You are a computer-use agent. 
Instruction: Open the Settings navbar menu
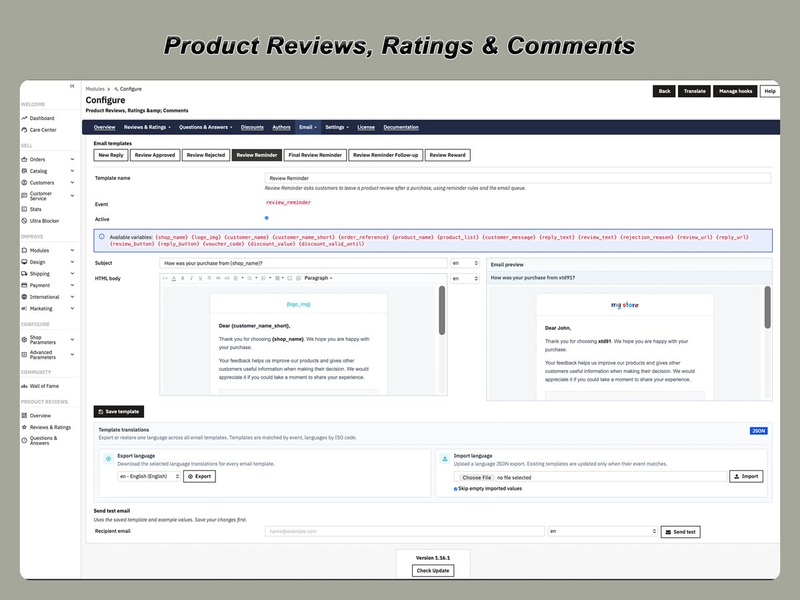(337, 128)
